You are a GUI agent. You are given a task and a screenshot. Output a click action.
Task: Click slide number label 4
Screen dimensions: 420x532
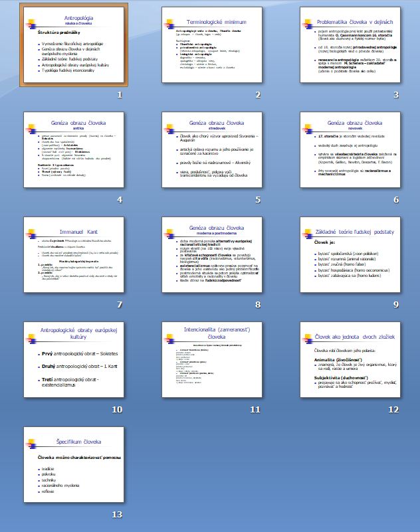click(x=120, y=200)
